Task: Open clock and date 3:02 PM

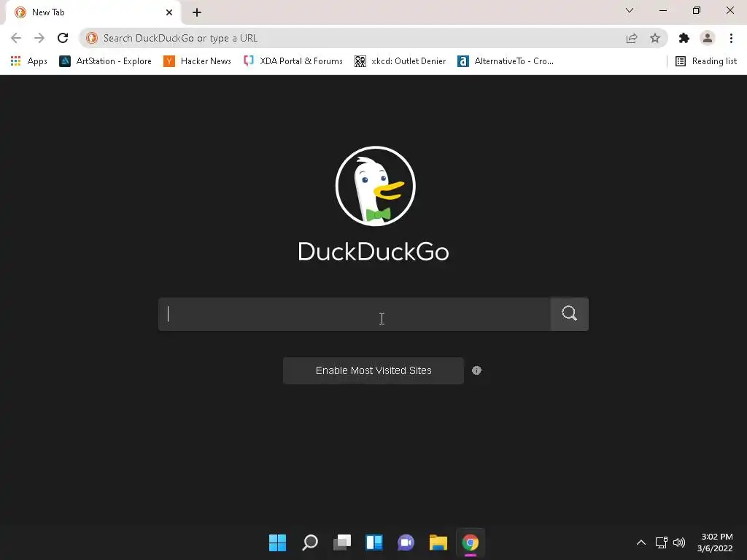Action: tap(715, 542)
